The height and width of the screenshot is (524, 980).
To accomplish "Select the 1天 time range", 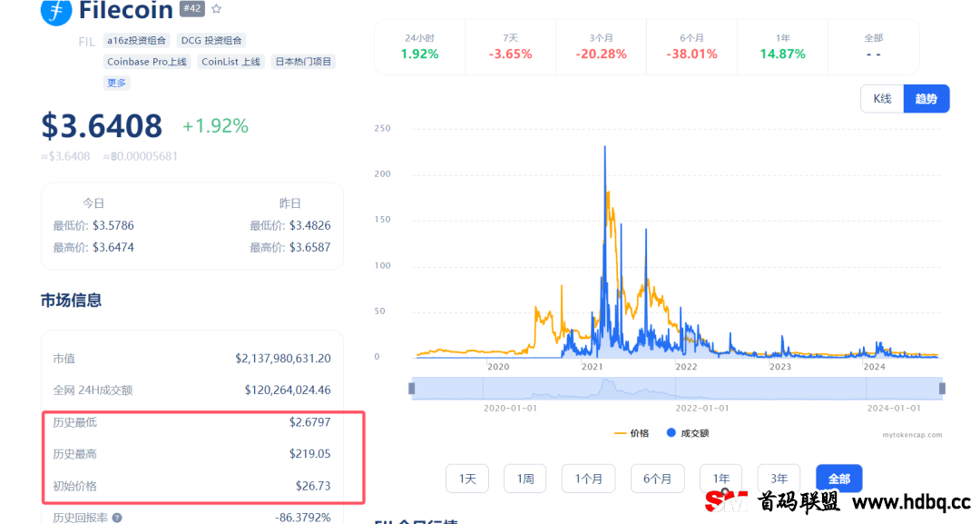I will pos(467,479).
